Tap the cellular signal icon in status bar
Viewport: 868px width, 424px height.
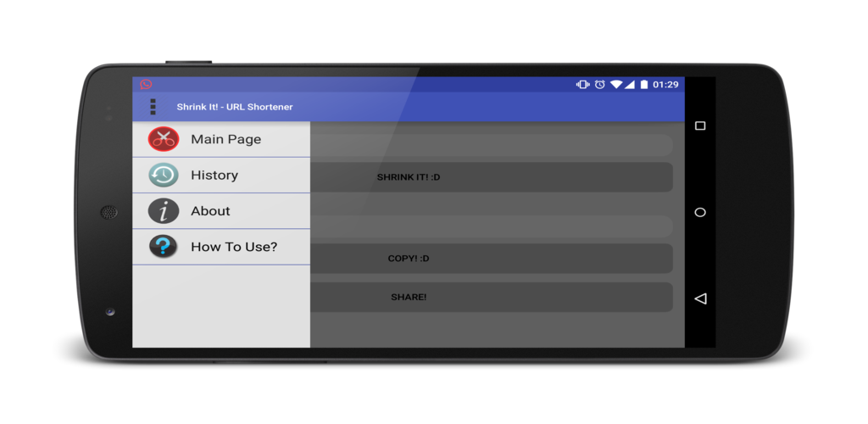click(x=630, y=85)
